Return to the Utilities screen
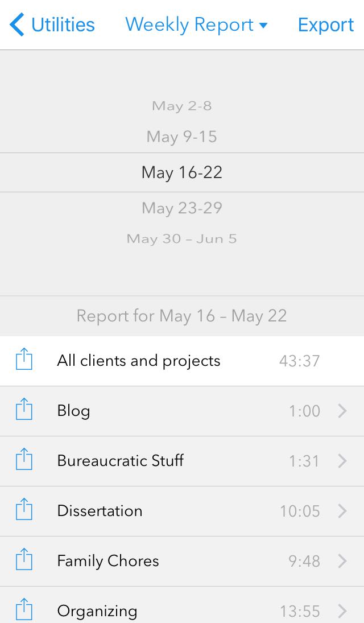This screenshot has height=623, width=364. 51,24
